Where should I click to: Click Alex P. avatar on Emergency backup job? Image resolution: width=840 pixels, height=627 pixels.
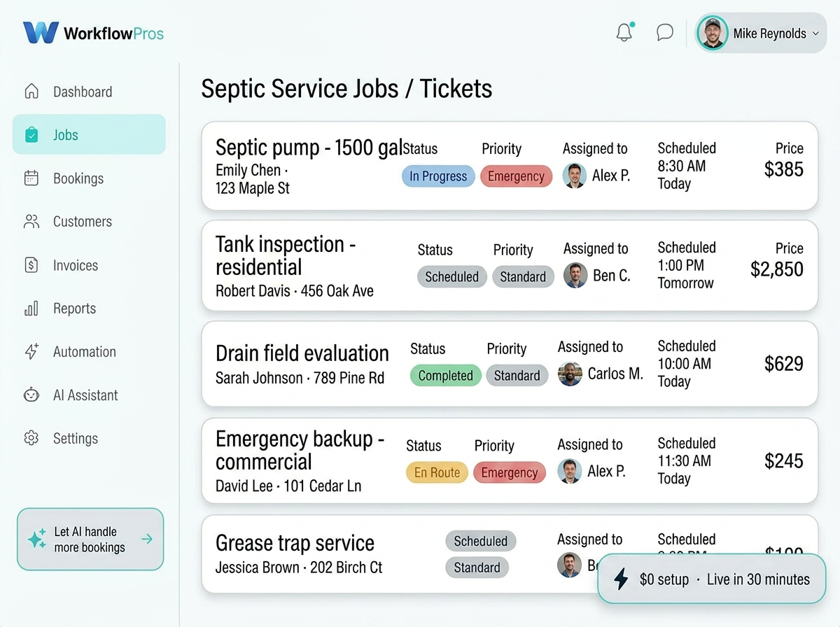[570, 472]
